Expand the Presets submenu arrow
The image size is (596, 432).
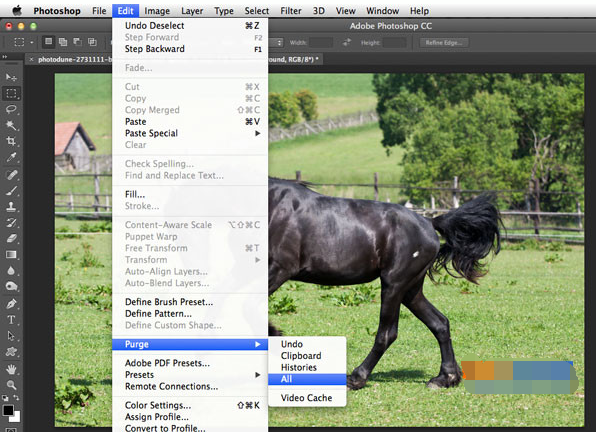pyautogui.click(x=258, y=375)
